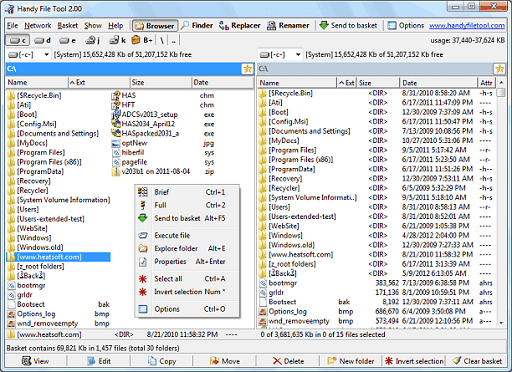Open the Browser mode

[155, 26]
